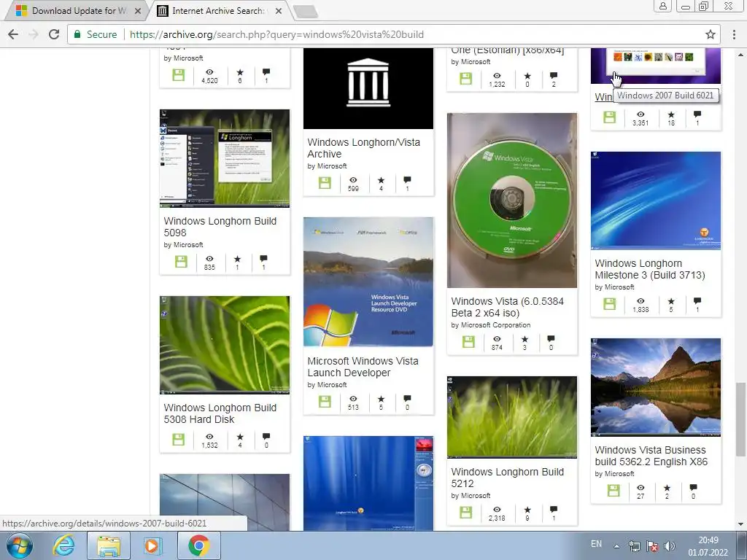Click software icon under Longhorn Milestone 3
Viewport: 747px width, 560px height.
coord(610,304)
